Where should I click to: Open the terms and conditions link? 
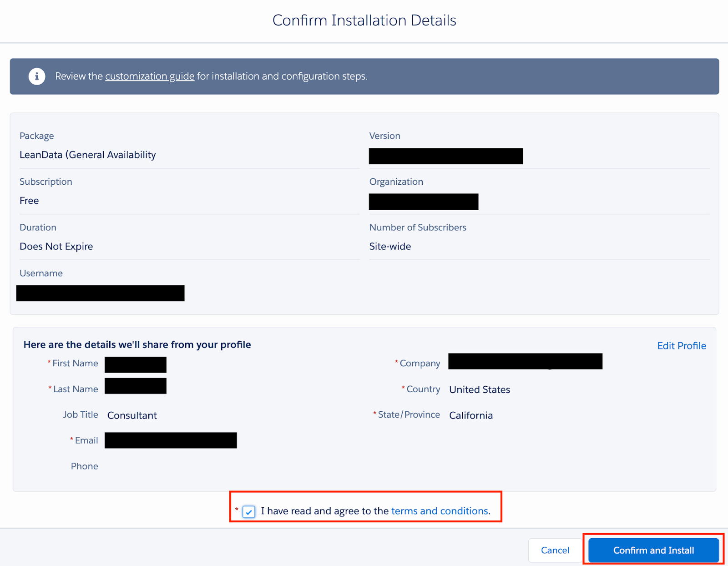click(x=440, y=511)
